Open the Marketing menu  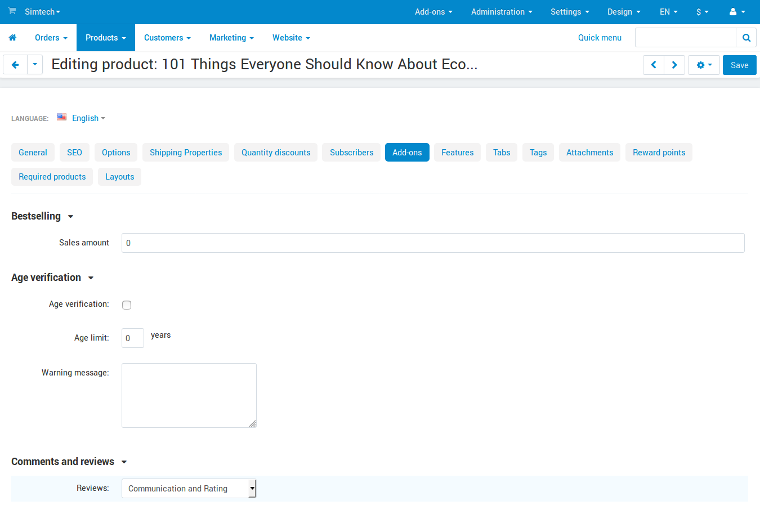click(232, 38)
